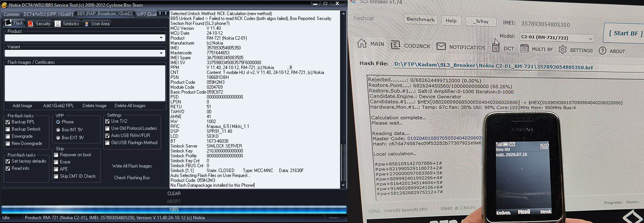
Task: Enable the Backup Simlock checkbox
Action: point(8,129)
